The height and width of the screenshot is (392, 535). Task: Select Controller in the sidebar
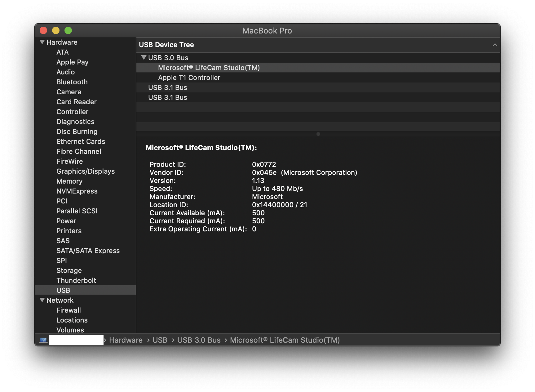[73, 112]
